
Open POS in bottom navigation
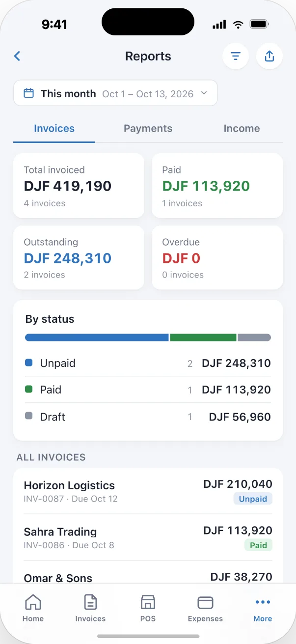click(148, 608)
